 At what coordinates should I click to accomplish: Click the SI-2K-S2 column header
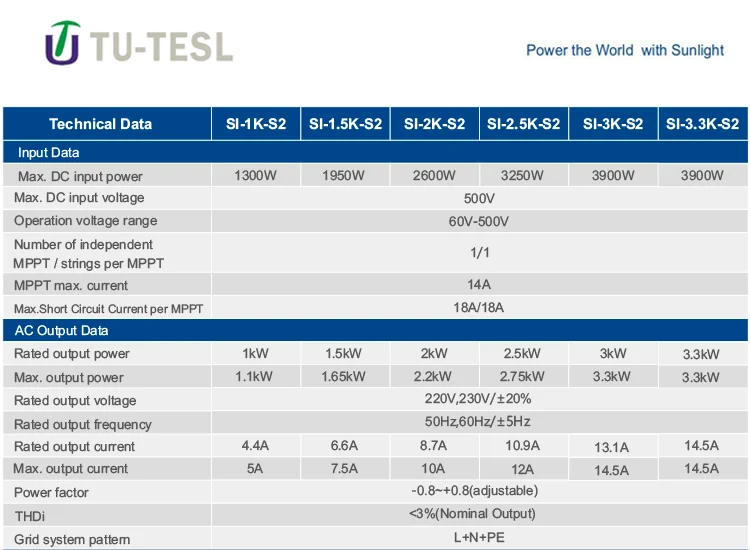(x=434, y=124)
